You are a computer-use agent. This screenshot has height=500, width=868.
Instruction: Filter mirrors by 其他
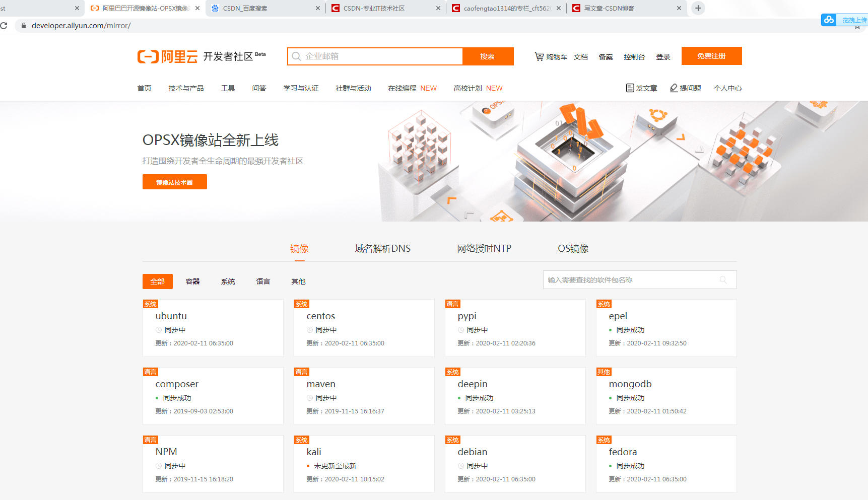298,281
